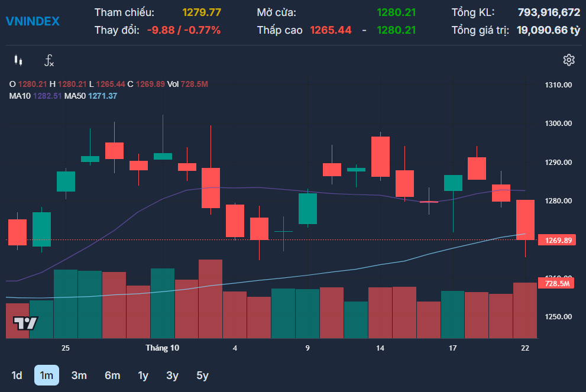Click the date label 25 on time axis
The height and width of the screenshot is (392, 586).
click(x=66, y=348)
